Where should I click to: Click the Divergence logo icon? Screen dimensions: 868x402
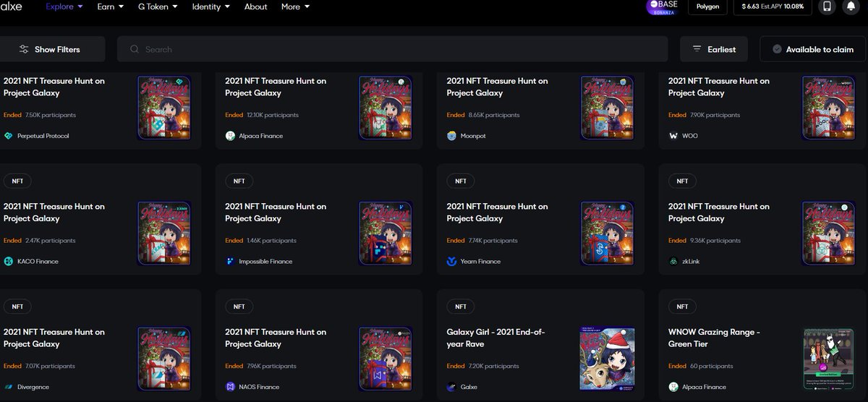[x=9, y=387]
